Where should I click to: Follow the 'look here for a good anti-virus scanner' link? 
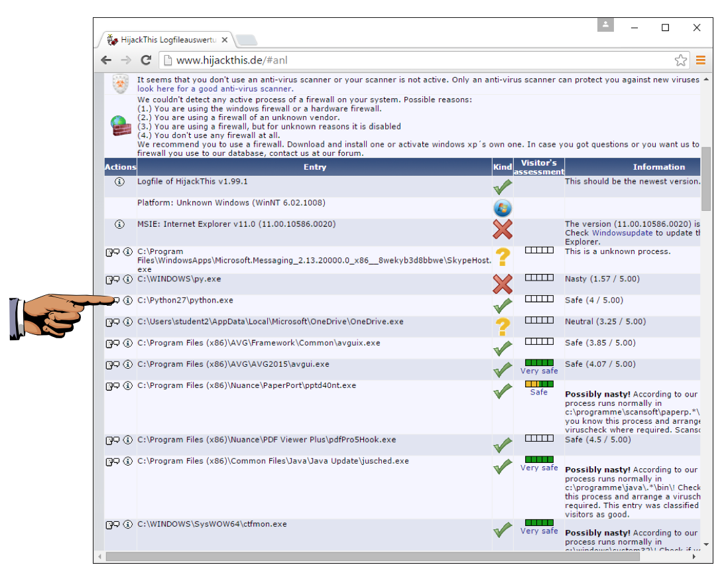(215, 89)
